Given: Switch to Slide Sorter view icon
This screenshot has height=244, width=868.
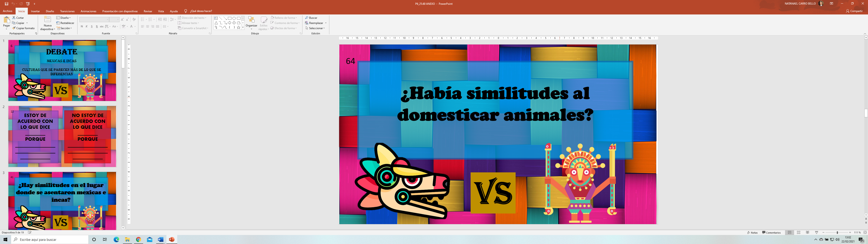Looking at the screenshot, I should click(x=798, y=232).
